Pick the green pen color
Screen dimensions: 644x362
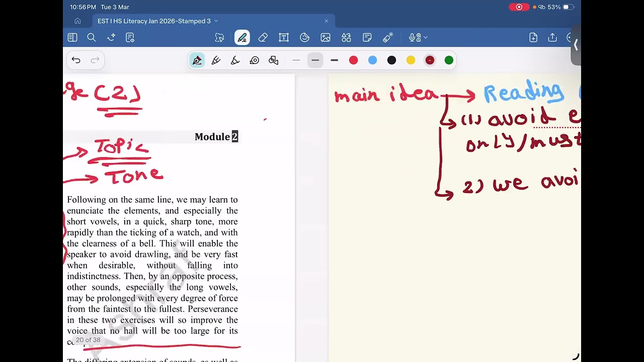(449, 60)
